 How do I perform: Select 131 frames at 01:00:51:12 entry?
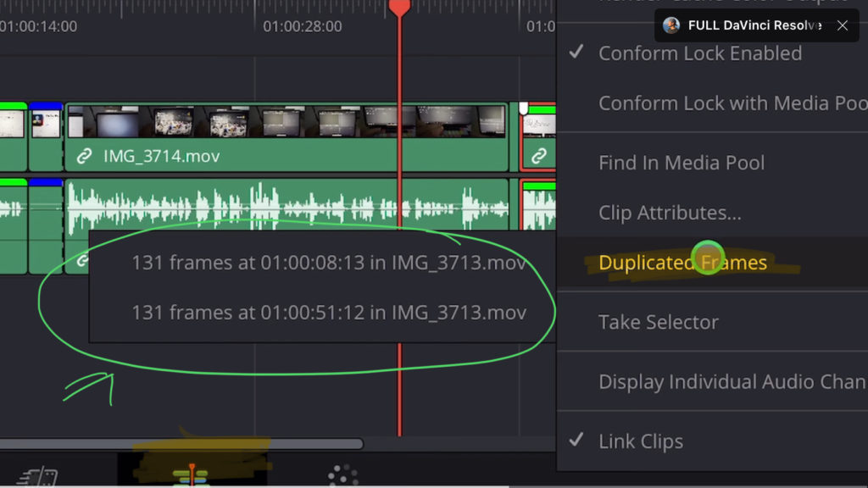point(328,312)
